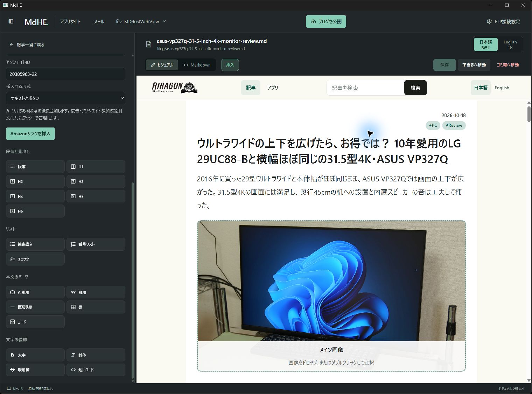Insert an H4 heading
Viewport: 532px width, 394px height.
(35, 196)
